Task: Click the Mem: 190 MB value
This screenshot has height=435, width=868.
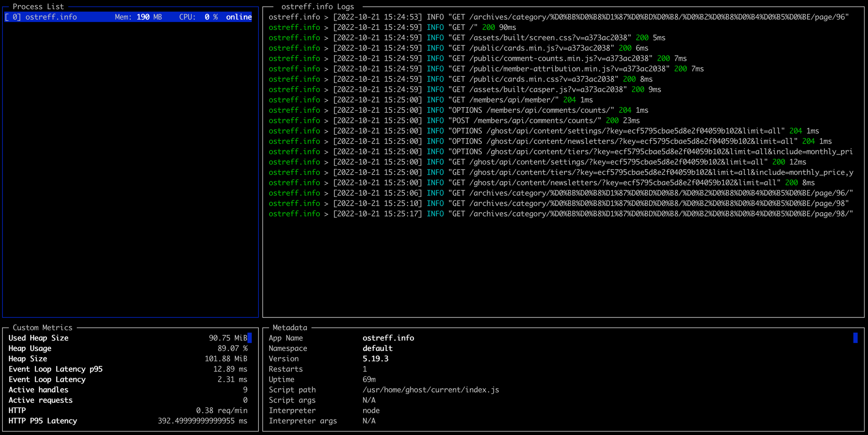Action: coord(138,17)
